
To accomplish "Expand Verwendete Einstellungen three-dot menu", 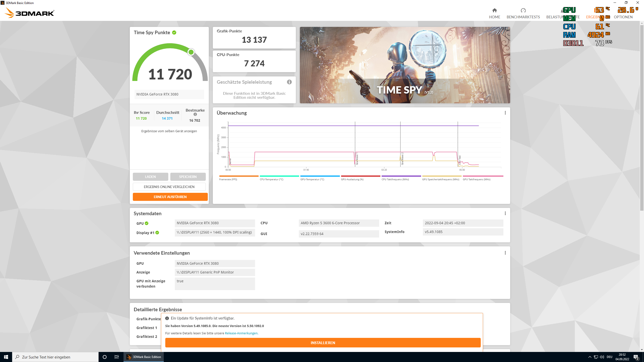I will click(505, 253).
